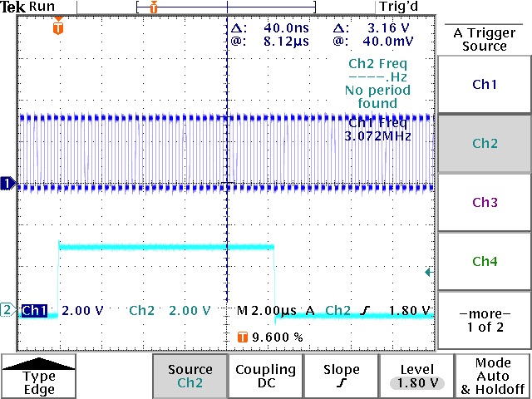Click the 9.600 % trigger position value
532x399 pixels.
(278, 337)
